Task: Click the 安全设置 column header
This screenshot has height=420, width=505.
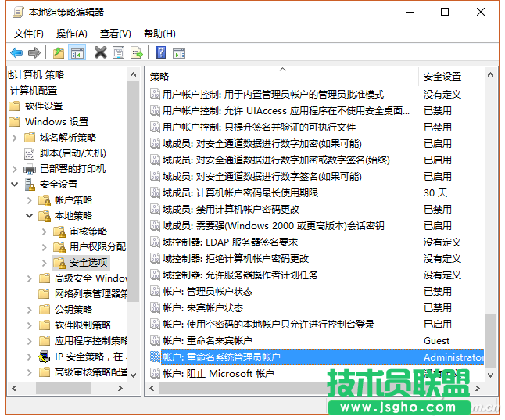Action: click(451, 76)
